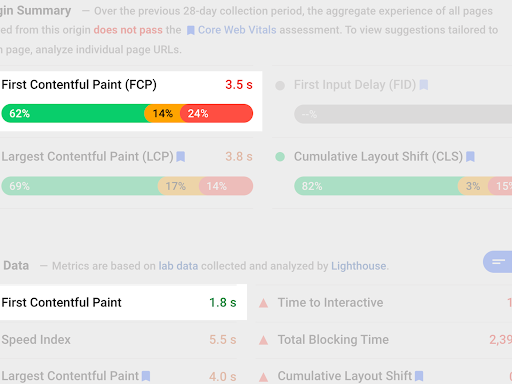
Task: Open the Core Web Vitals link
Action: click(237, 30)
